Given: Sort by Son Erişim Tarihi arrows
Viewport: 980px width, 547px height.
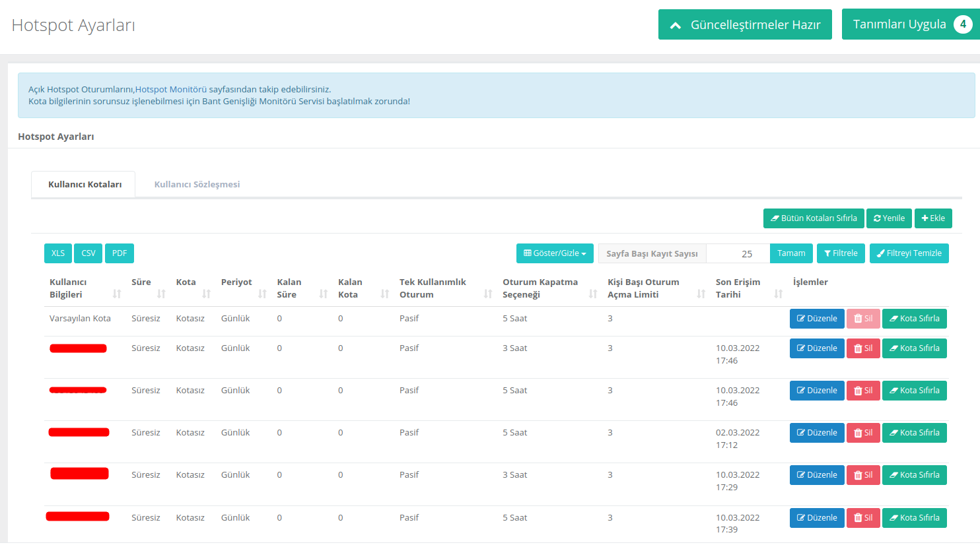Looking at the screenshot, I should click(x=779, y=294).
